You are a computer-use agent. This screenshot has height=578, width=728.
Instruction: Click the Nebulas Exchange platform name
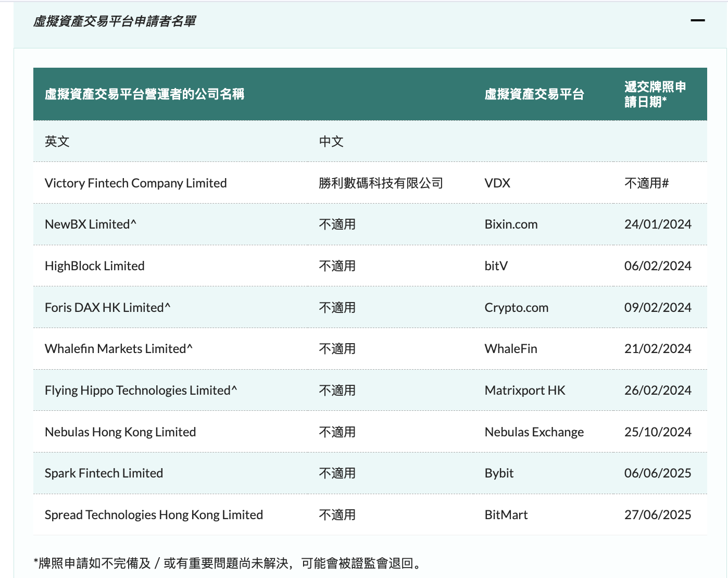(534, 432)
